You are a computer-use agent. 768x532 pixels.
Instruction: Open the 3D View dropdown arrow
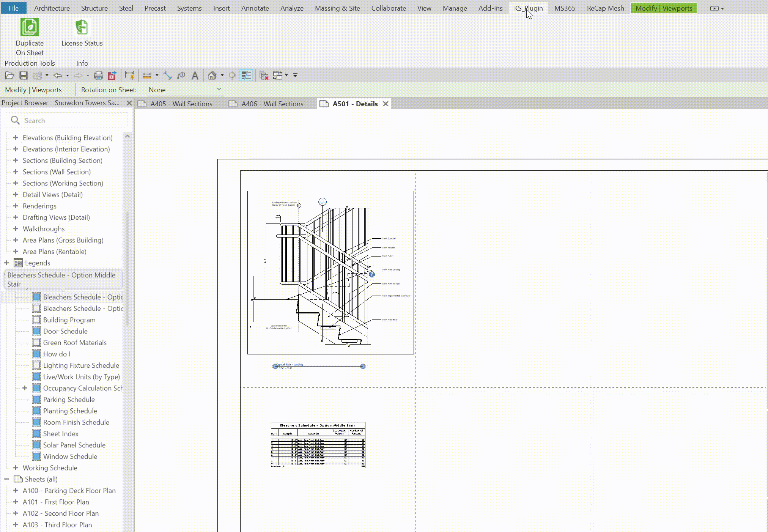click(x=222, y=75)
